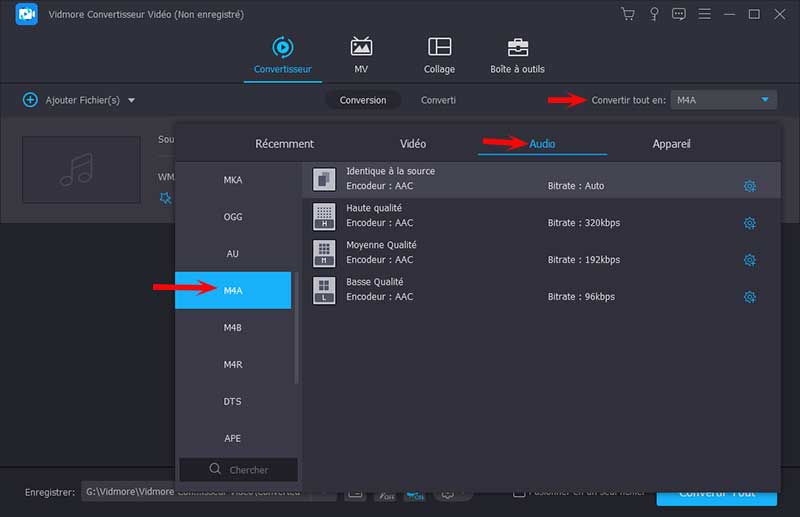The image size is (800, 517).
Task: Select the Converti view button
Action: pyautogui.click(x=438, y=100)
